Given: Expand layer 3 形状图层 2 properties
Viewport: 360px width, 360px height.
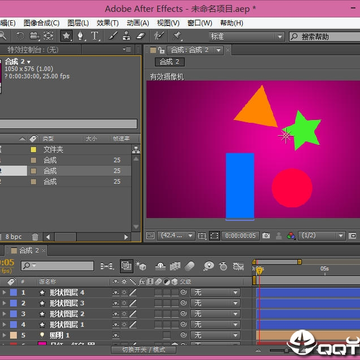Looking at the screenshot, I should point(4,314).
